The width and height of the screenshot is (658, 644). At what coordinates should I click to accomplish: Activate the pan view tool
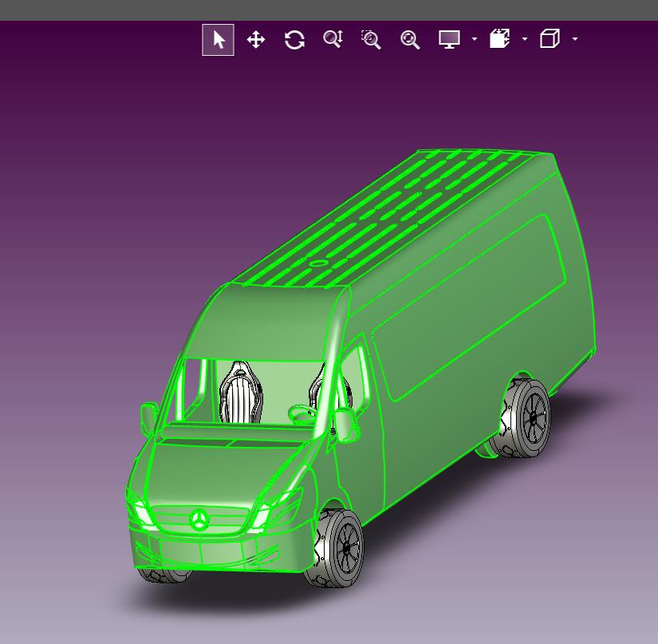pos(256,40)
